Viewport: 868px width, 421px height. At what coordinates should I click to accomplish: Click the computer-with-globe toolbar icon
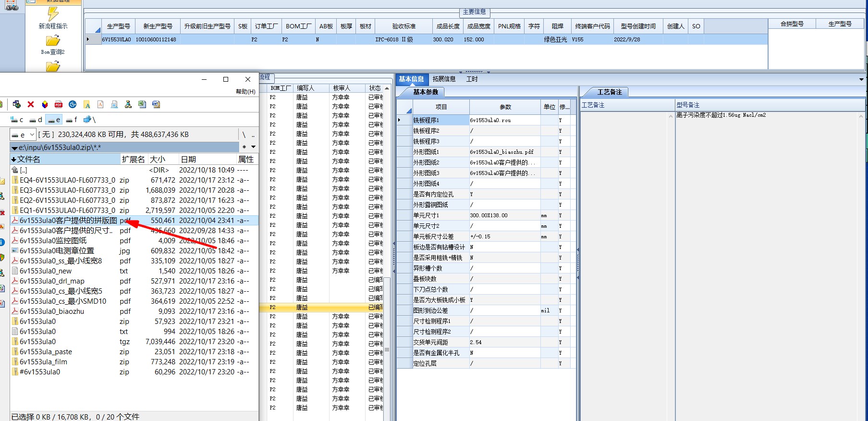point(17,104)
